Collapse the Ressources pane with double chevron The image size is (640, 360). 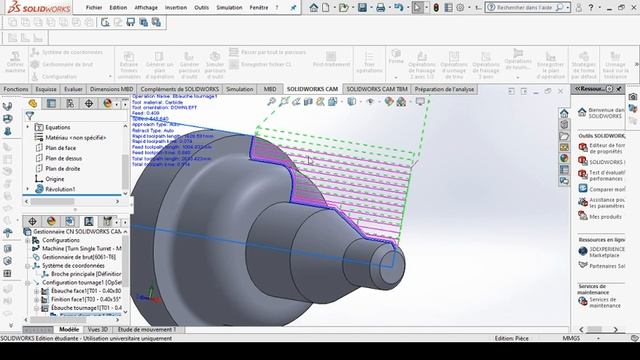point(578,89)
